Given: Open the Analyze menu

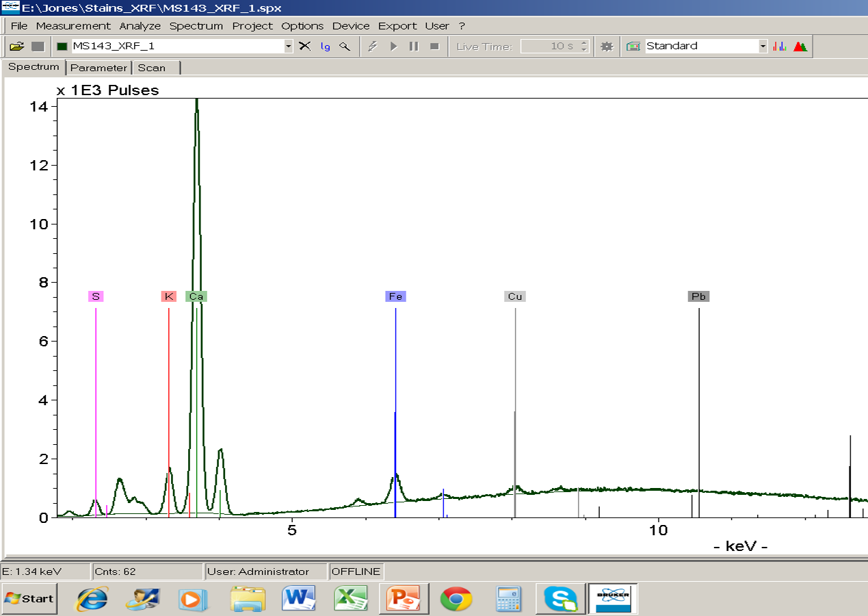Looking at the screenshot, I should pos(140,26).
